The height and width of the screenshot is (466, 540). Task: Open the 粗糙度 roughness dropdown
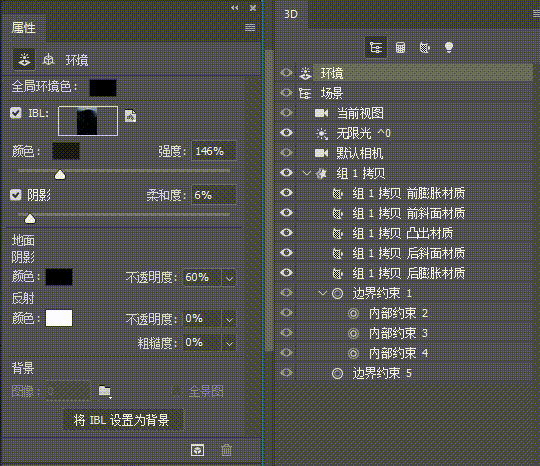click(229, 343)
